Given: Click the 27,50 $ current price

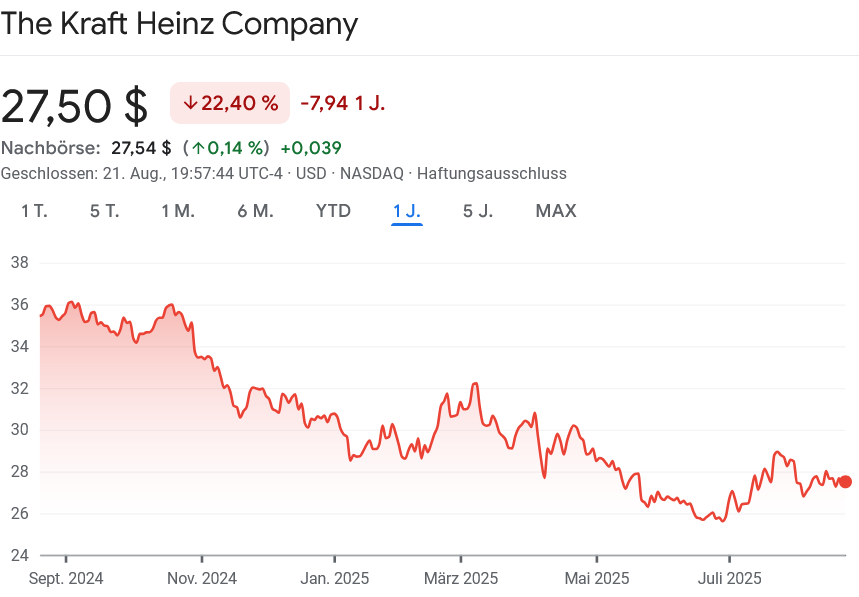Looking at the screenshot, I should click(75, 104).
